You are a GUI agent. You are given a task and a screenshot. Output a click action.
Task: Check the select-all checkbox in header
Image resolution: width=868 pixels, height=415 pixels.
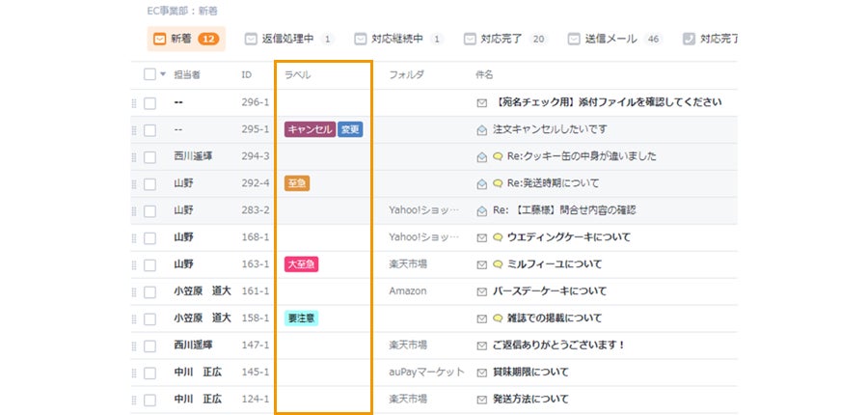point(149,74)
